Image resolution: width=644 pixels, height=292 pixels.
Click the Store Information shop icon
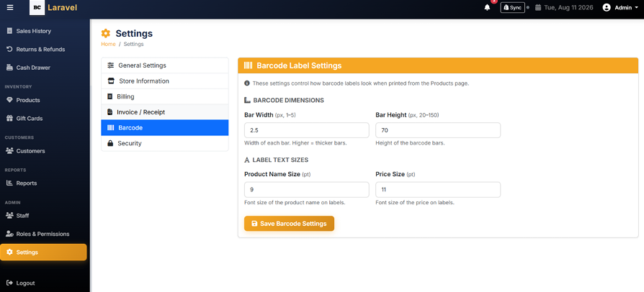(110, 81)
